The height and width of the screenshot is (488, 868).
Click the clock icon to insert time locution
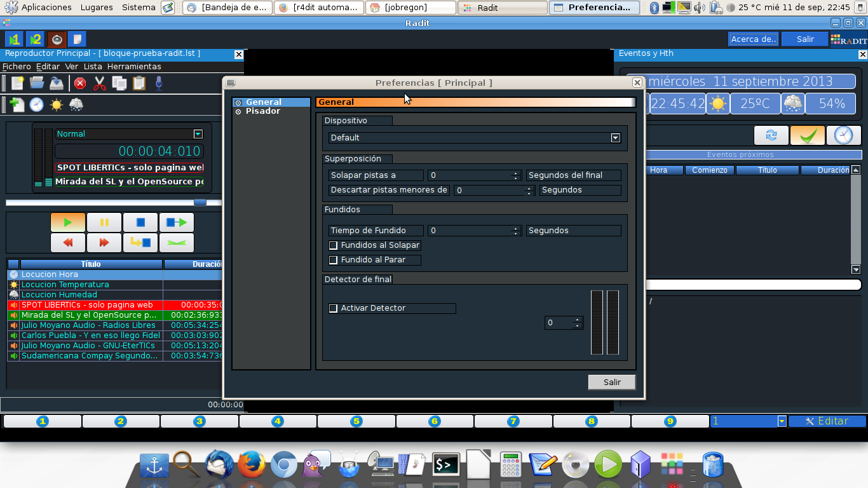(36, 104)
